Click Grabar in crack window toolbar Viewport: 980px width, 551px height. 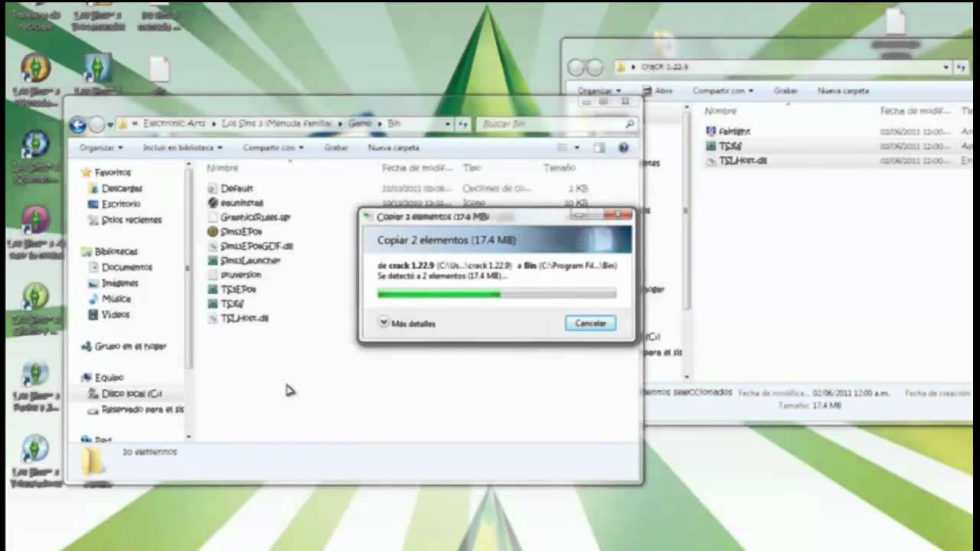click(x=786, y=91)
